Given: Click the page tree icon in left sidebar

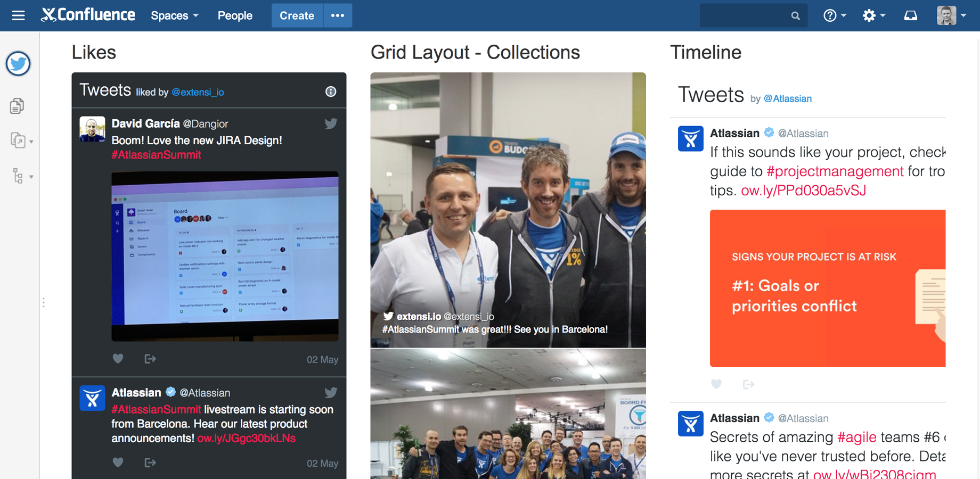Looking at the screenshot, I should tap(18, 176).
